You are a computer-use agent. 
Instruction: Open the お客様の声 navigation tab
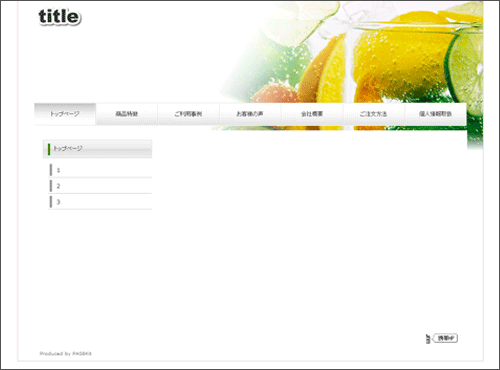pyautogui.click(x=250, y=114)
